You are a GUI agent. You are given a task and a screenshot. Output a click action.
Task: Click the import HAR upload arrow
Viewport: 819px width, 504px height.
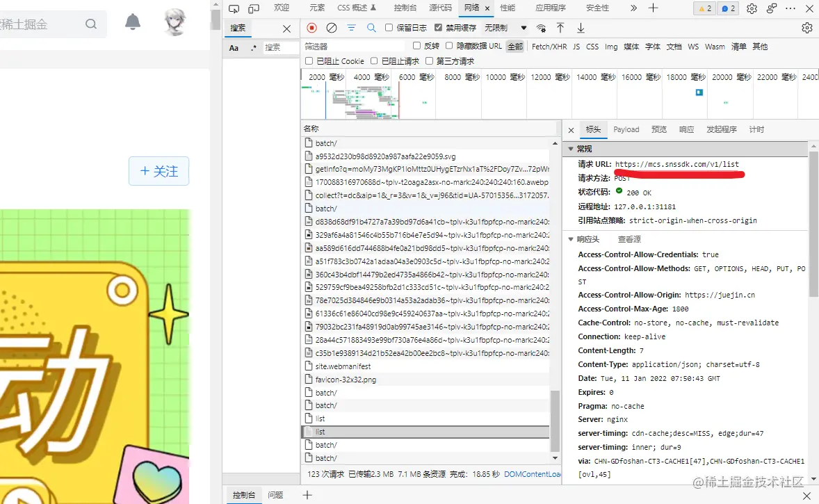tap(560, 28)
